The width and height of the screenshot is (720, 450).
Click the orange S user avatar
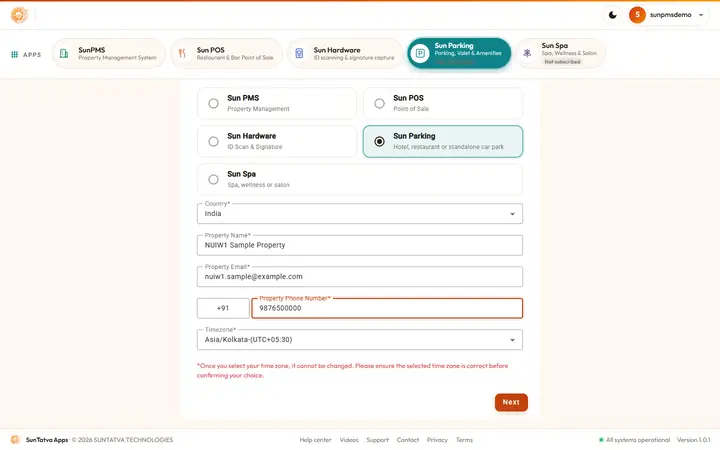tap(637, 15)
